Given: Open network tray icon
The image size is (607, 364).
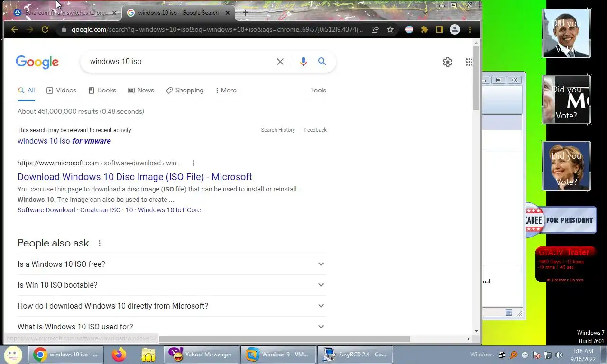Looking at the screenshot, I should point(548,355).
